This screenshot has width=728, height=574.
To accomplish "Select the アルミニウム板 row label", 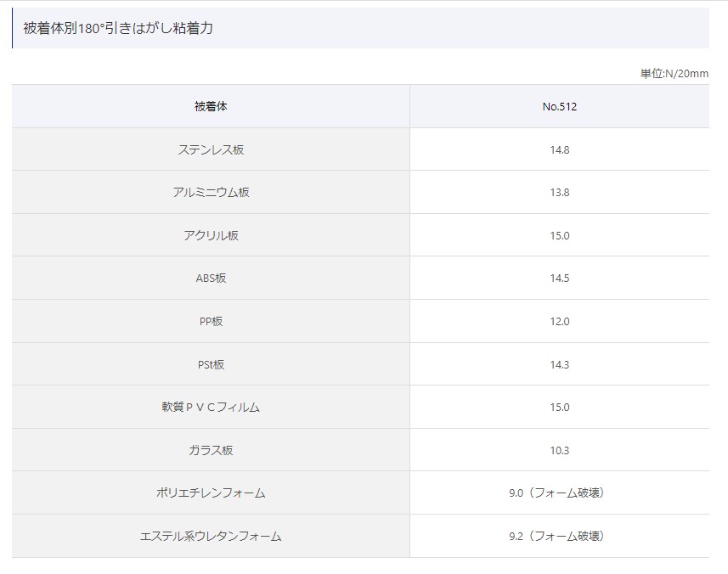I will [211, 192].
